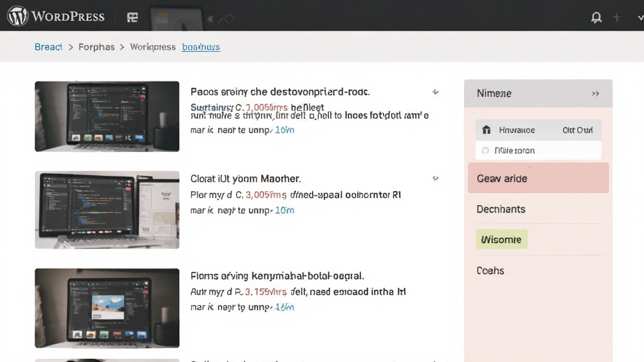Screen dimensions: 644x362
Task: Select the highlighted Geav aride item
Action: [538, 178]
